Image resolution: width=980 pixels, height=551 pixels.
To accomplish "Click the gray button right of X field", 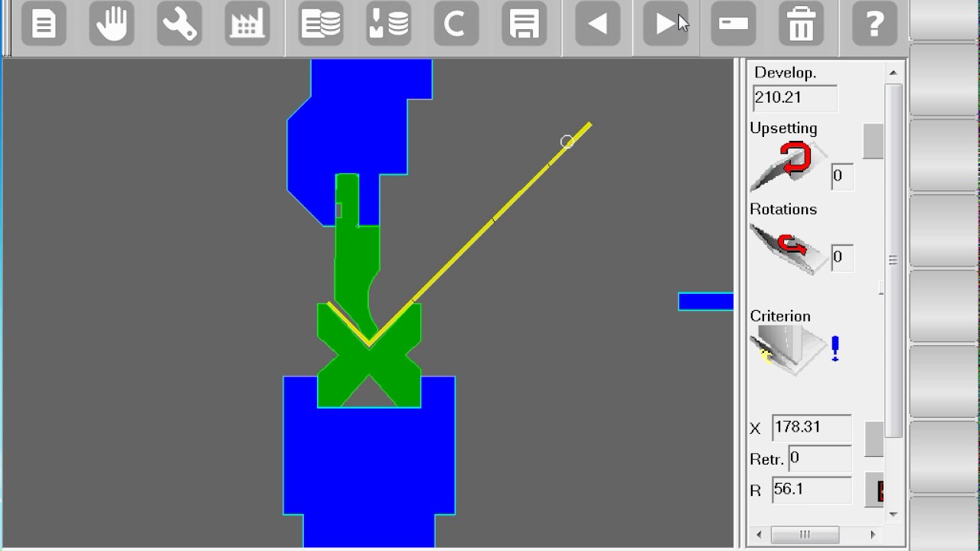I will [874, 439].
